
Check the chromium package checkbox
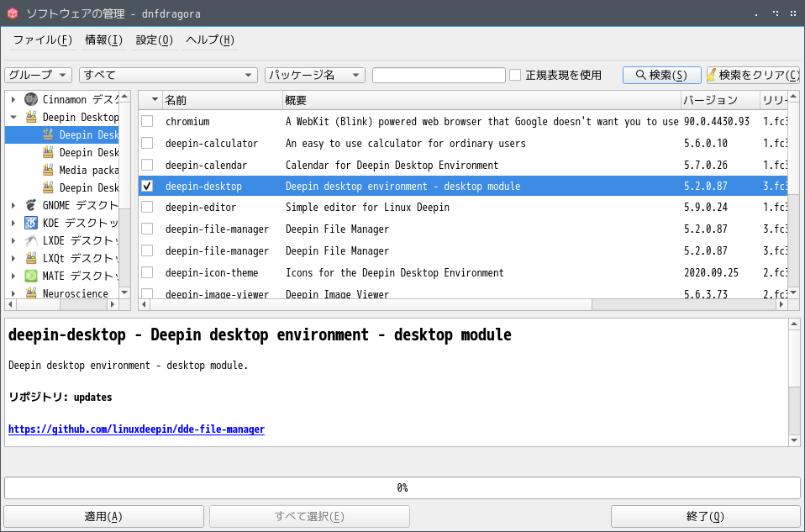[x=147, y=121]
